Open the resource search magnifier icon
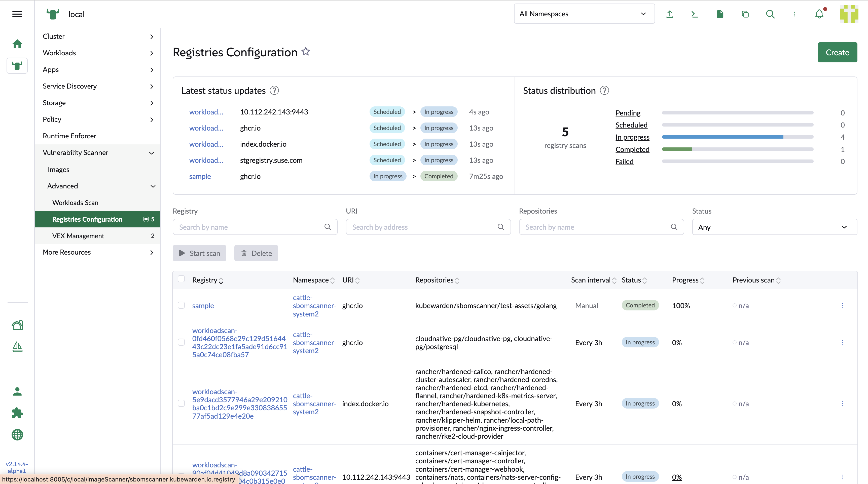The width and height of the screenshot is (868, 484). (x=770, y=14)
